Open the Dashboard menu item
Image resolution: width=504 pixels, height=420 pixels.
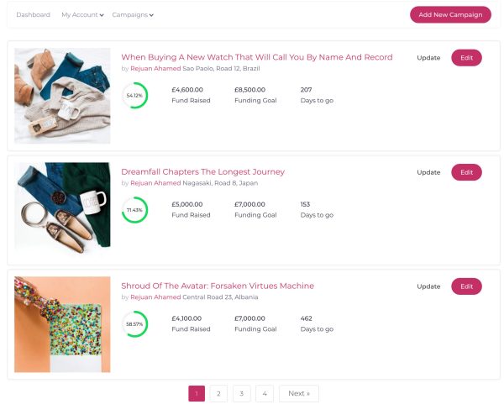[33, 14]
